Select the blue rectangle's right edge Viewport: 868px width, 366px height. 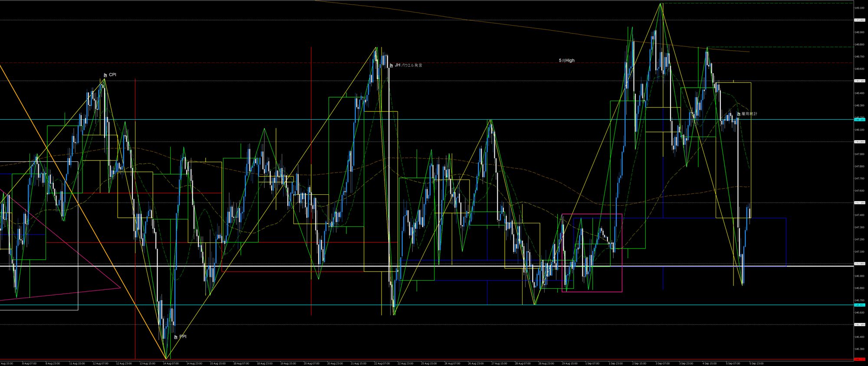(786, 242)
